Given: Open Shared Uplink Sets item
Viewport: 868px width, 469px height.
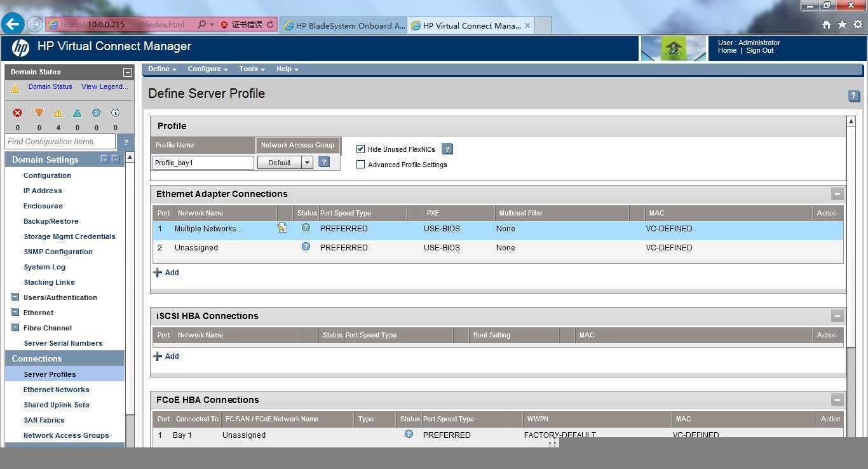Looking at the screenshot, I should 57,405.
